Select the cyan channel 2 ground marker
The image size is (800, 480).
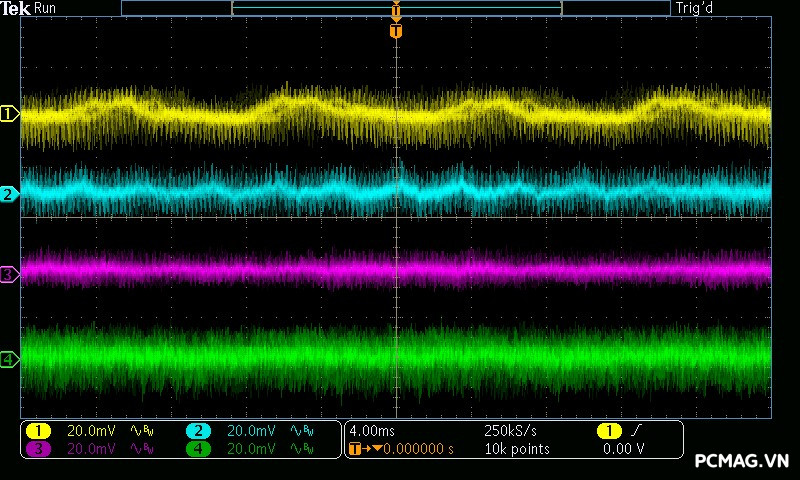pos(10,194)
